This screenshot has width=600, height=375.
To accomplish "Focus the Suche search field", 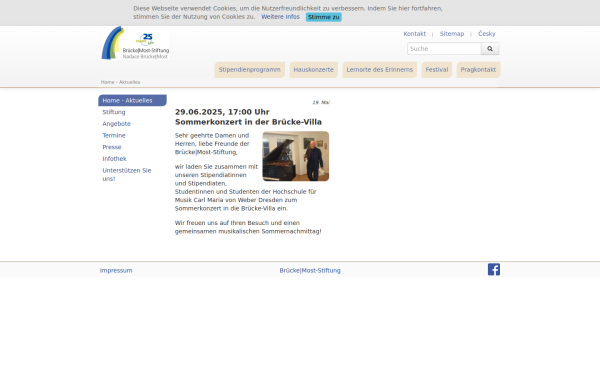I will pyautogui.click(x=444, y=49).
